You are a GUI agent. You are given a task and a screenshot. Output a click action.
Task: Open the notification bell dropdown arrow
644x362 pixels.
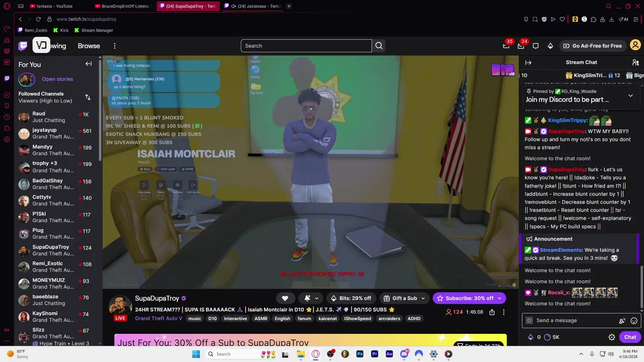[316, 298]
